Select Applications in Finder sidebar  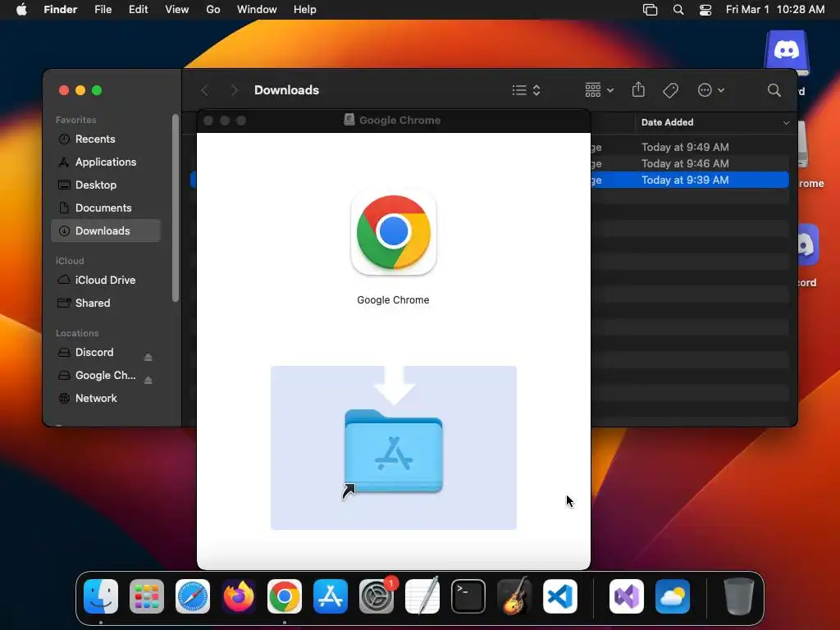click(x=106, y=162)
